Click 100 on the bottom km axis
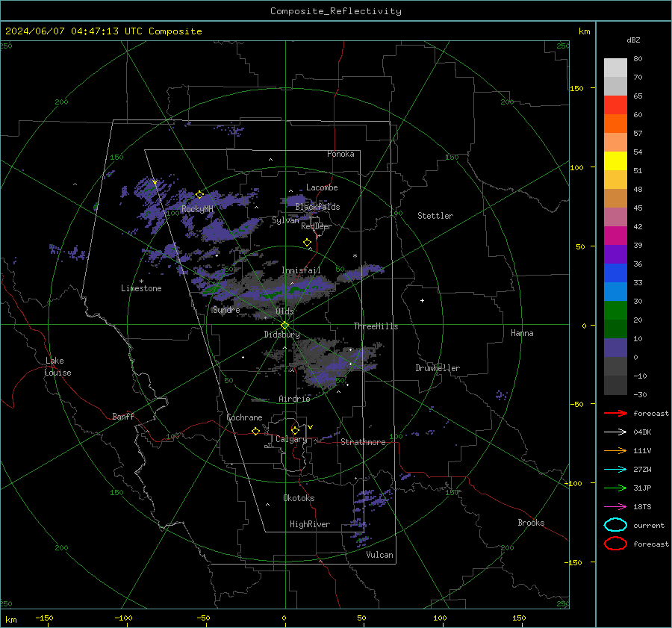 tap(440, 618)
